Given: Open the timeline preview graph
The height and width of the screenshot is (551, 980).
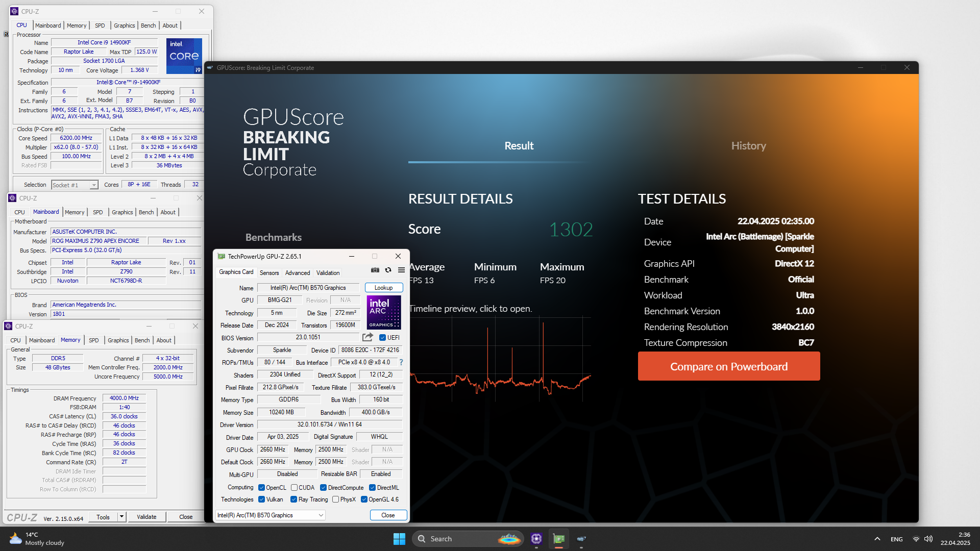Looking at the screenshot, I should 500,360.
